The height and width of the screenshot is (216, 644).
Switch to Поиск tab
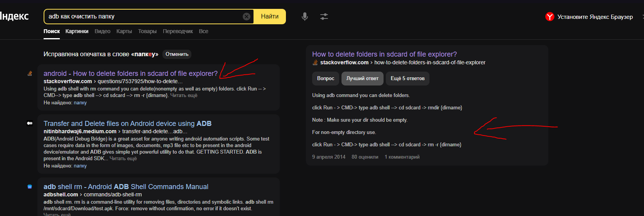point(52,31)
